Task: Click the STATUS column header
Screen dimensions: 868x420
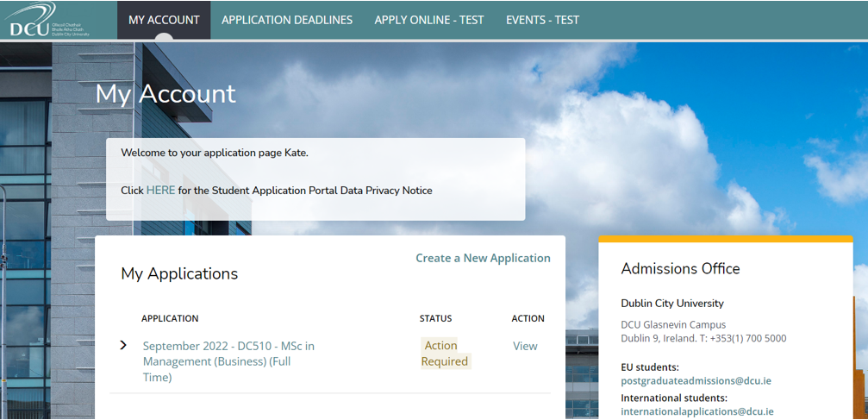Action: pos(435,318)
